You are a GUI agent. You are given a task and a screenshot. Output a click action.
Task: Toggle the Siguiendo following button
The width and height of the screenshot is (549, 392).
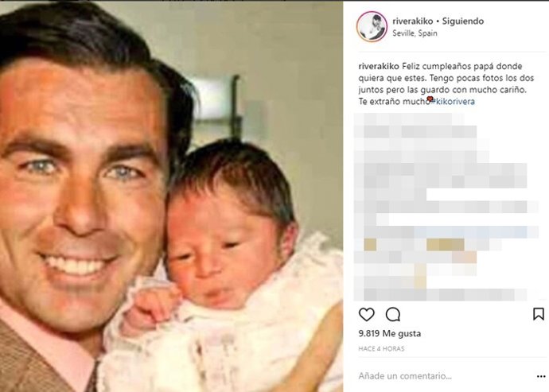[x=463, y=21]
